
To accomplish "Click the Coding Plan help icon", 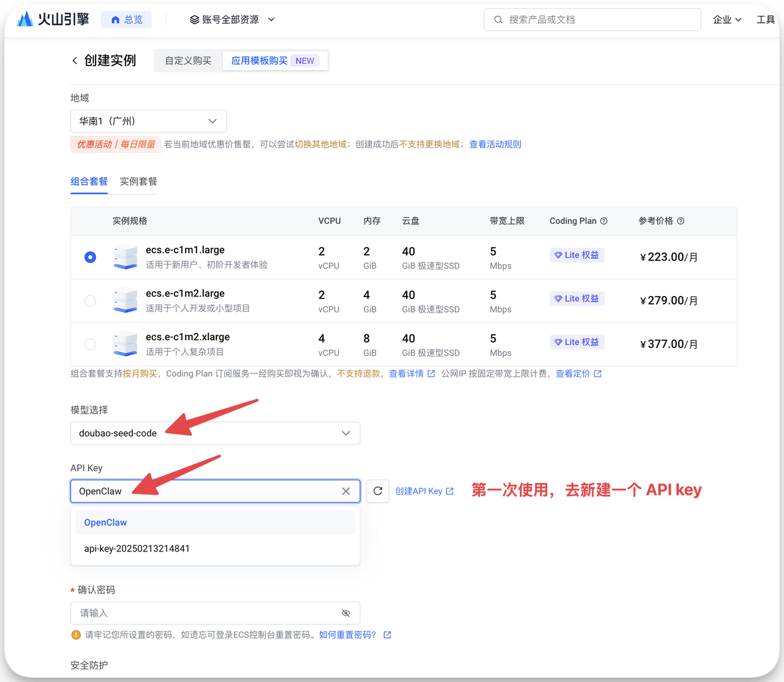I will coord(604,221).
